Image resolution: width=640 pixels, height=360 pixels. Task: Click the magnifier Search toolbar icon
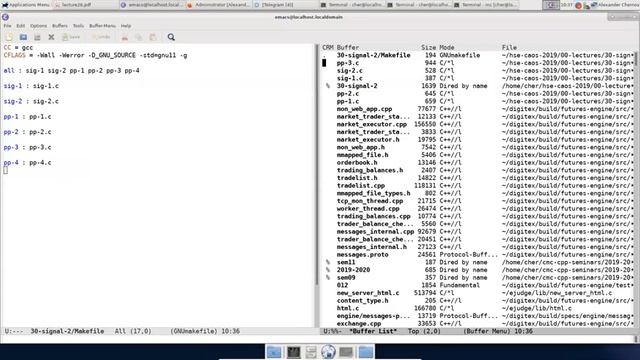point(171,37)
